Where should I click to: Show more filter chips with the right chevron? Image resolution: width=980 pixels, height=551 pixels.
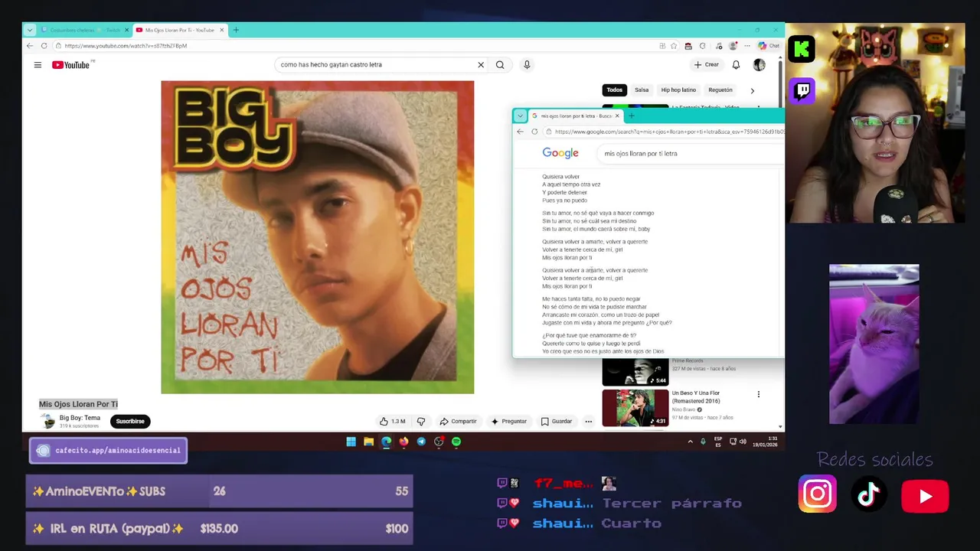click(x=752, y=90)
